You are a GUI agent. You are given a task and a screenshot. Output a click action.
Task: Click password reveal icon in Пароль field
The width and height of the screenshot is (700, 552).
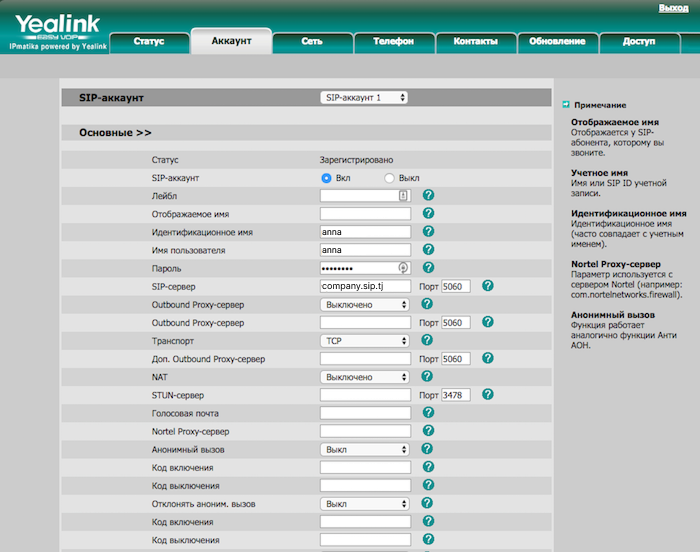(403, 268)
